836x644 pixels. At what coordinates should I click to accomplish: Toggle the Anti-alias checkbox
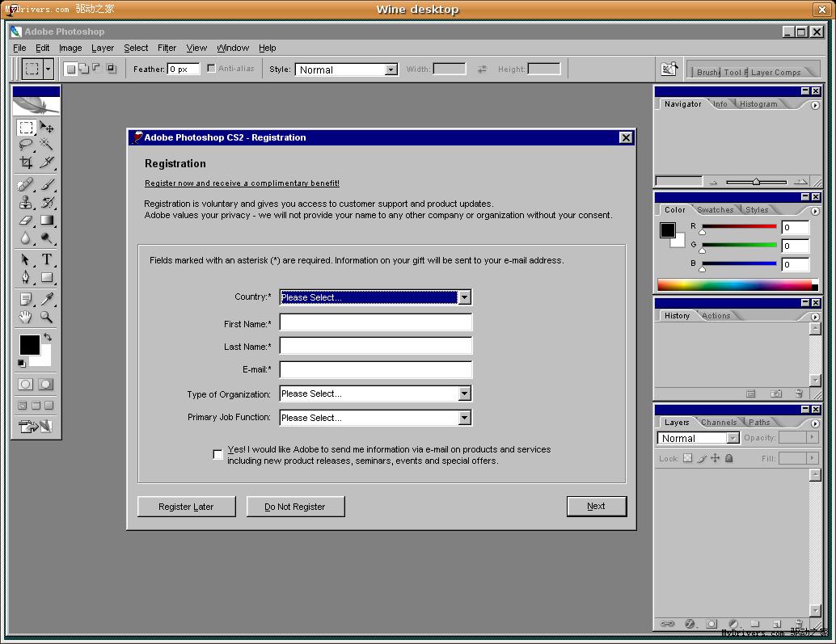(211, 68)
